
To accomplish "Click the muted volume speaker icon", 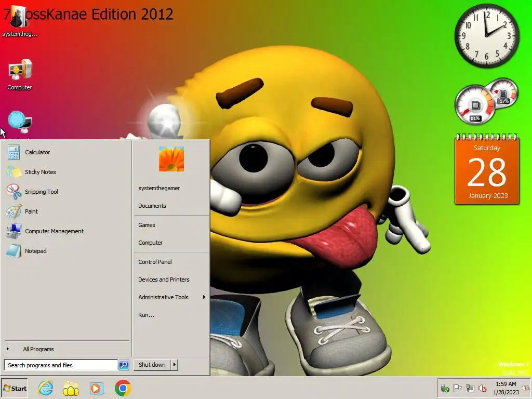I will tap(482, 388).
